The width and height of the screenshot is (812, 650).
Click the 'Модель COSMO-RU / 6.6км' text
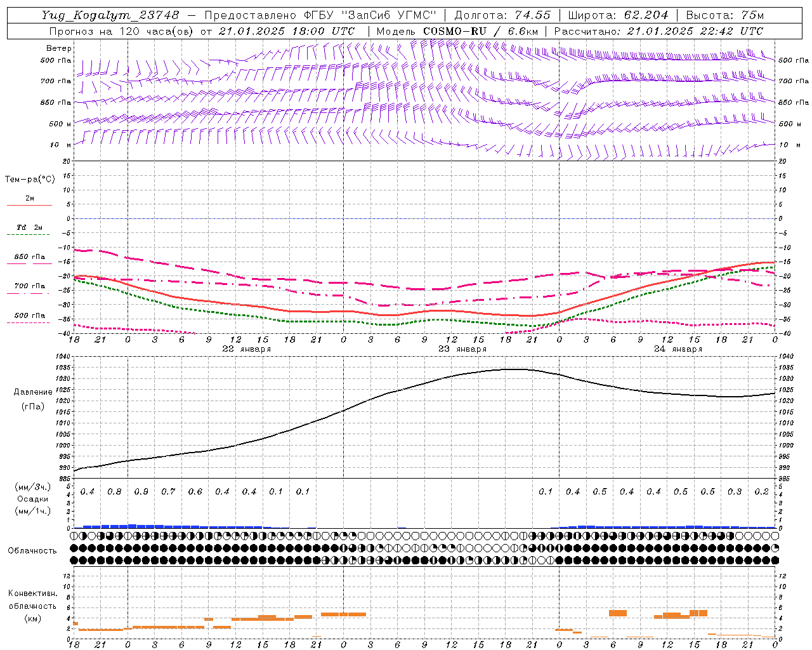point(457,31)
